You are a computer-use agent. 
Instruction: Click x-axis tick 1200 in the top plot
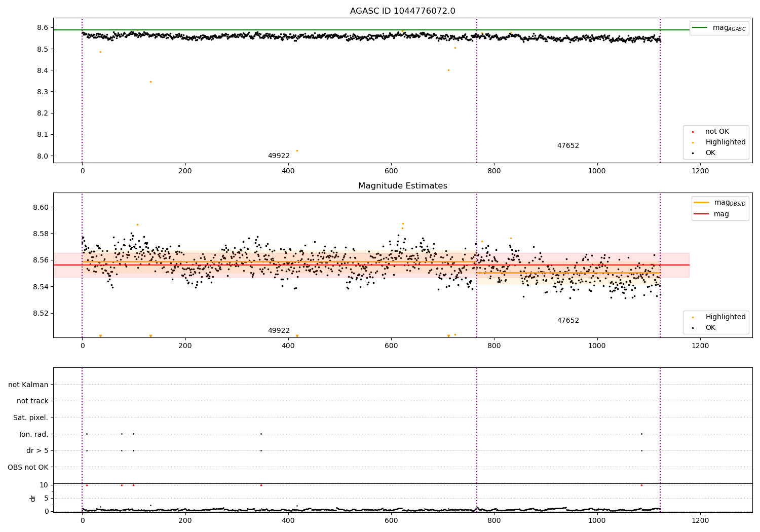[x=700, y=171]
